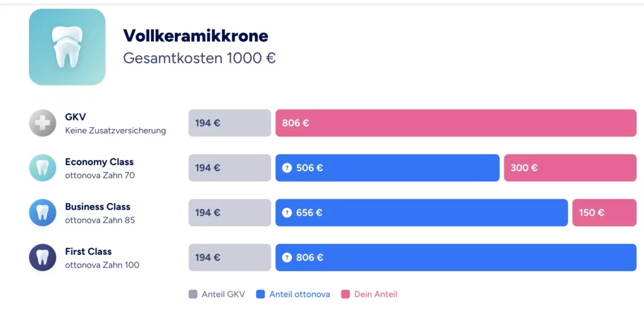This screenshot has width=644, height=316.
Task: Click the ottonova Zahn 85 subtitle
Action: tap(100, 220)
